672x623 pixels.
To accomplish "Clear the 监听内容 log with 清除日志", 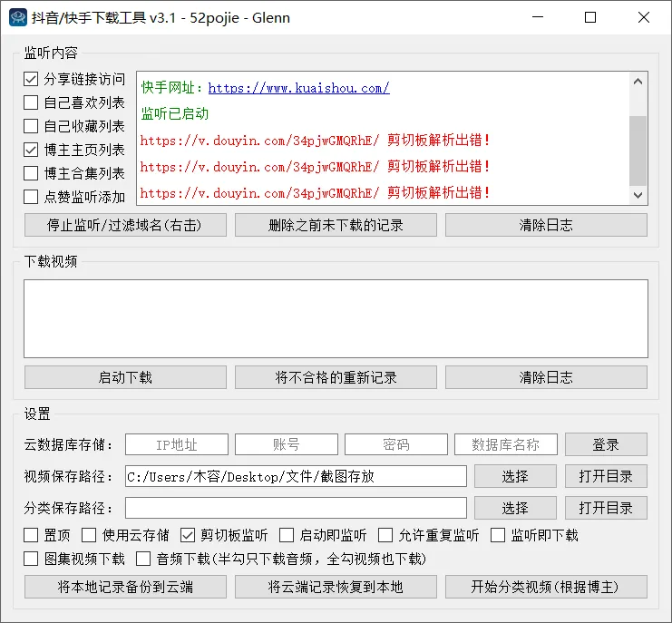I will click(546, 225).
